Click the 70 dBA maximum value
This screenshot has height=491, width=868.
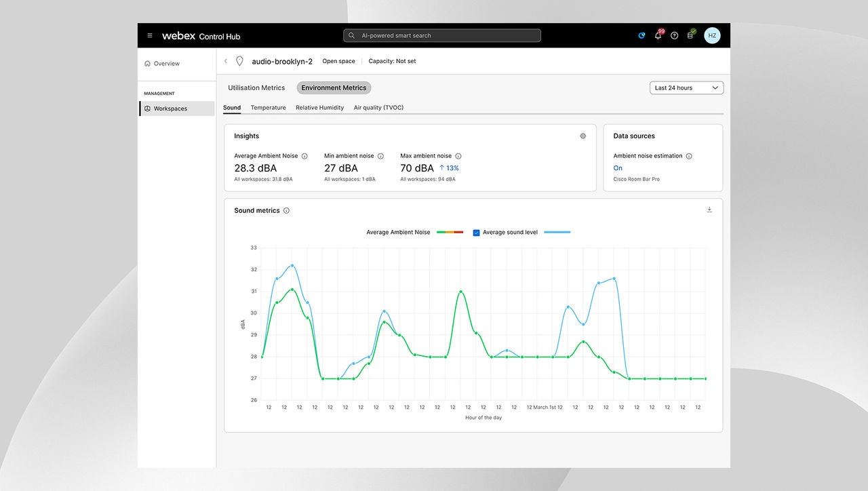(417, 168)
